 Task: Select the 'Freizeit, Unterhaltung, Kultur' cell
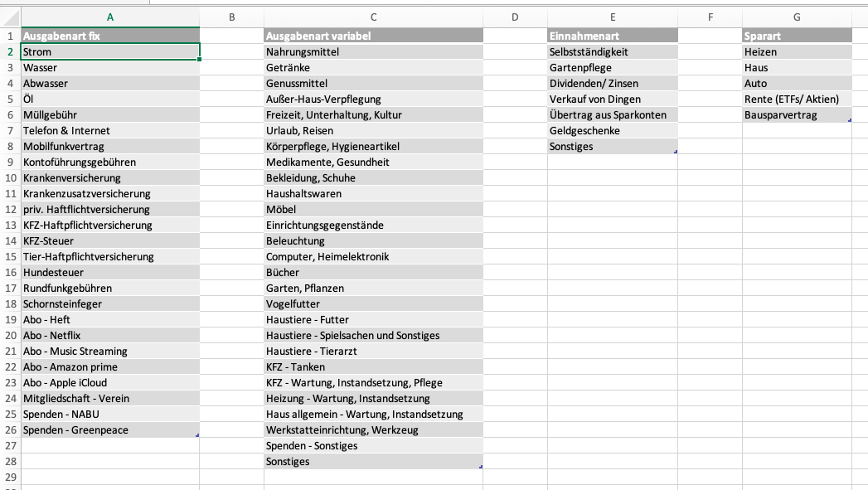pos(374,114)
